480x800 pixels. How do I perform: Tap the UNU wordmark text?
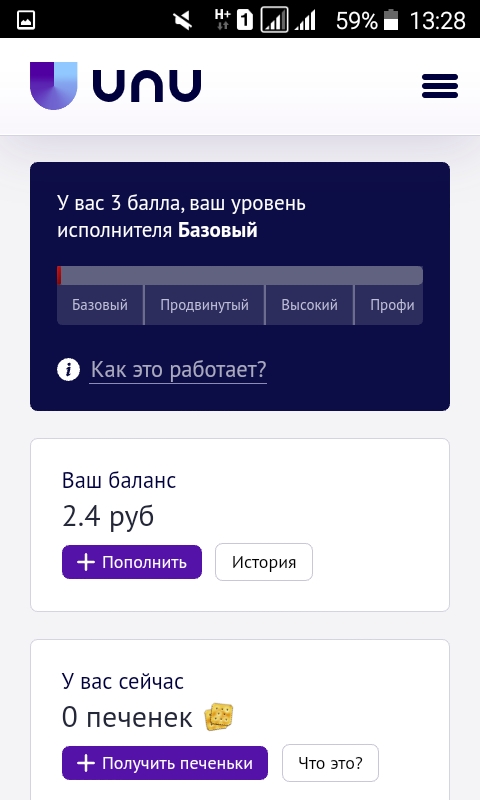pyautogui.click(x=147, y=86)
